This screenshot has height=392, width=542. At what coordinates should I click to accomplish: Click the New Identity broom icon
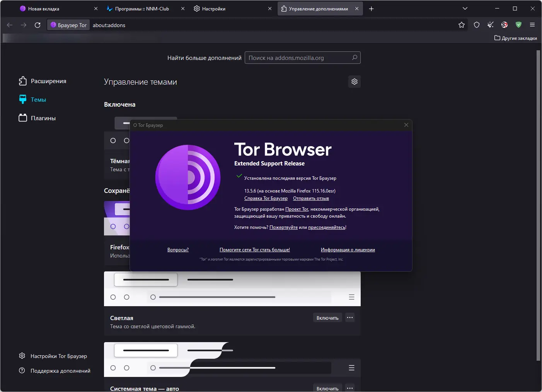[491, 25]
